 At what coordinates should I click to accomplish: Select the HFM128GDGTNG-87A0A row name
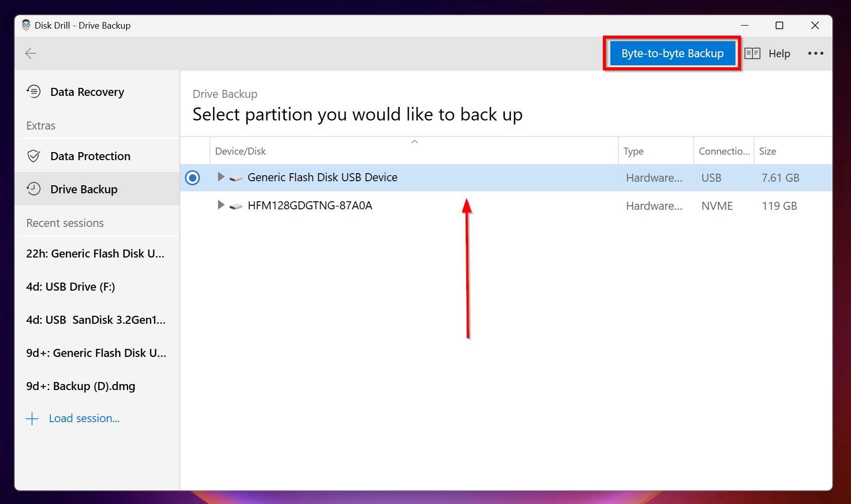point(310,205)
